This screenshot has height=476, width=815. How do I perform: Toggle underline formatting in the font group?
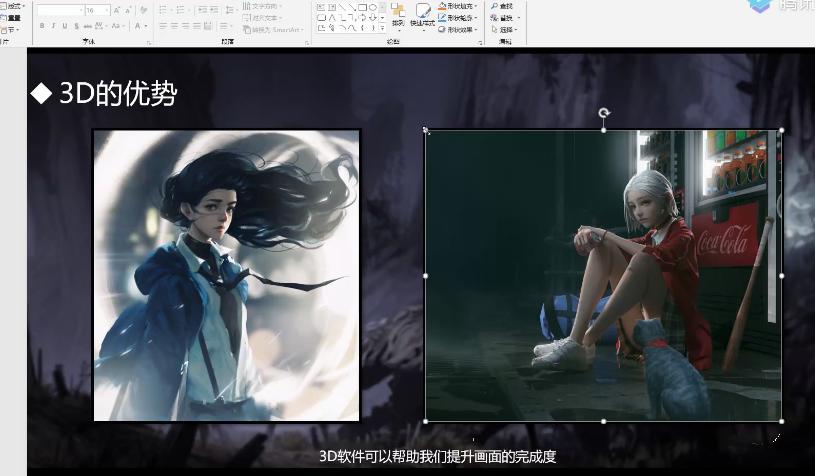pyautogui.click(x=64, y=25)
